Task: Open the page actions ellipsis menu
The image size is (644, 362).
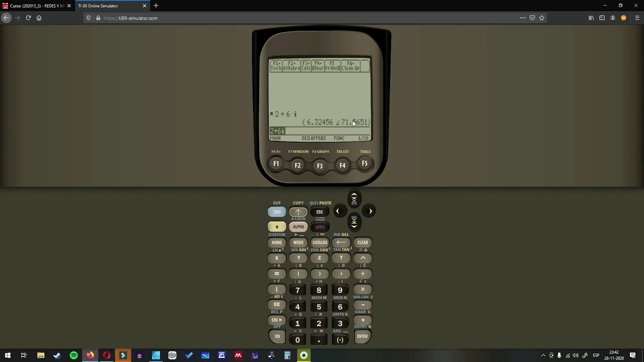Action: (523, 18)
